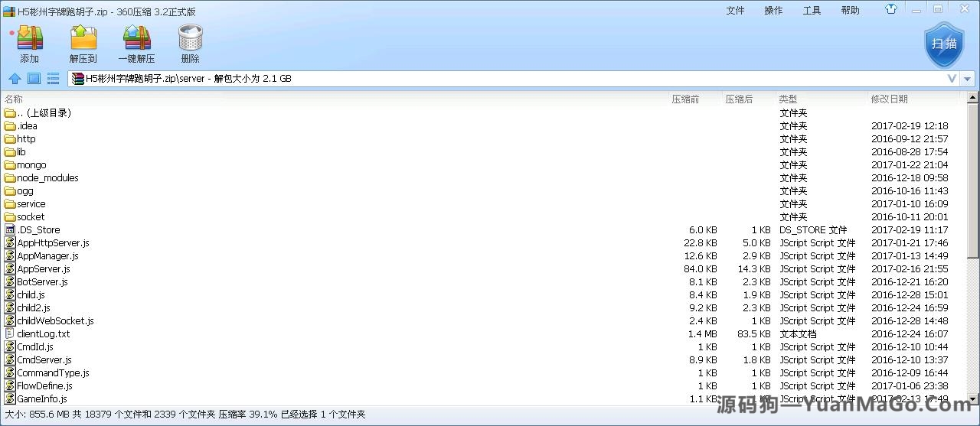Click the archive path address field
The width and height of the screenshot is (980, 426).
(506, 78)
